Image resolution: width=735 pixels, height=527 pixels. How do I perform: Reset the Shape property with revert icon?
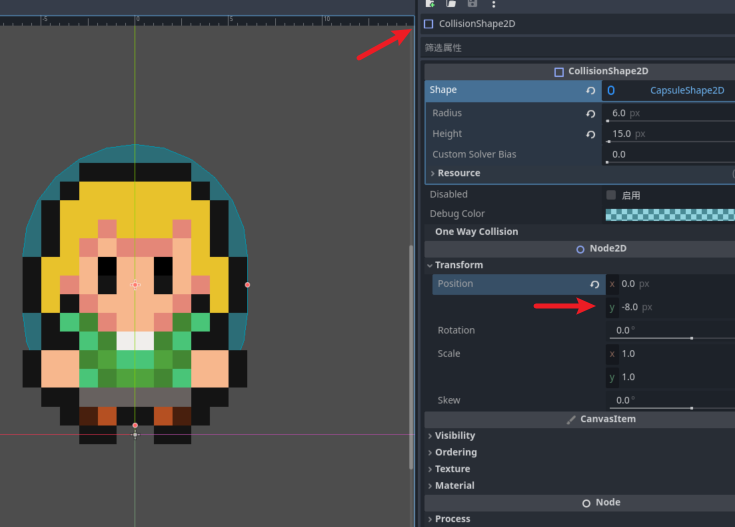tap(591, 91)
